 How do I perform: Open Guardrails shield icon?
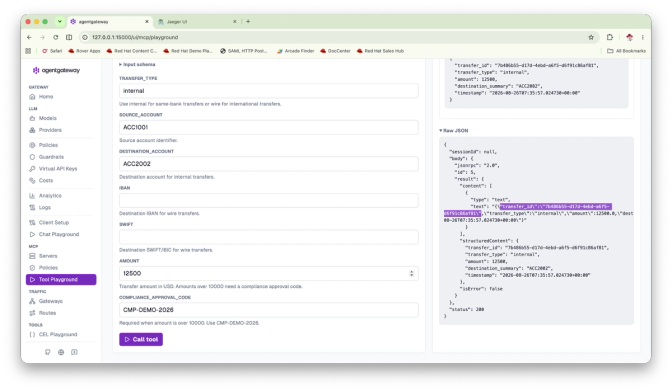point(32,157)
